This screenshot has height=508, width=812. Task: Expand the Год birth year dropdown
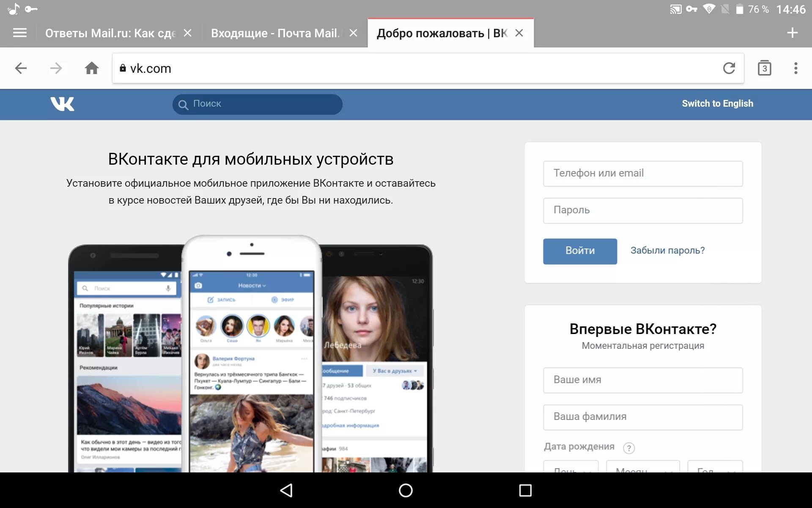pos(715,467)
